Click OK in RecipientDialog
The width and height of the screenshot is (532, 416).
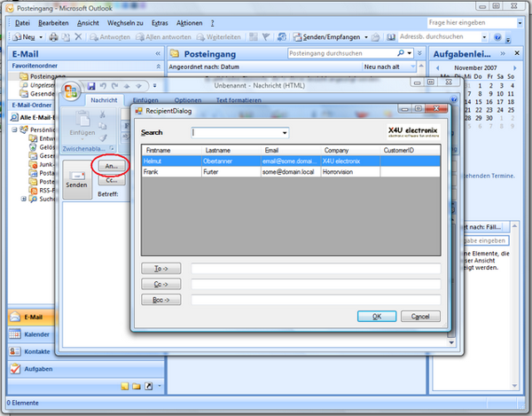coord(377,317)
